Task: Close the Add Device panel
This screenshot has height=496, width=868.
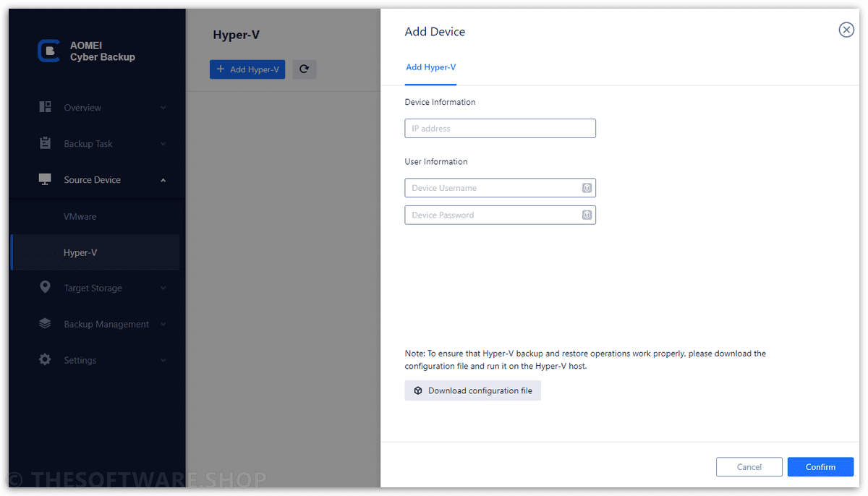Action: 846,30
